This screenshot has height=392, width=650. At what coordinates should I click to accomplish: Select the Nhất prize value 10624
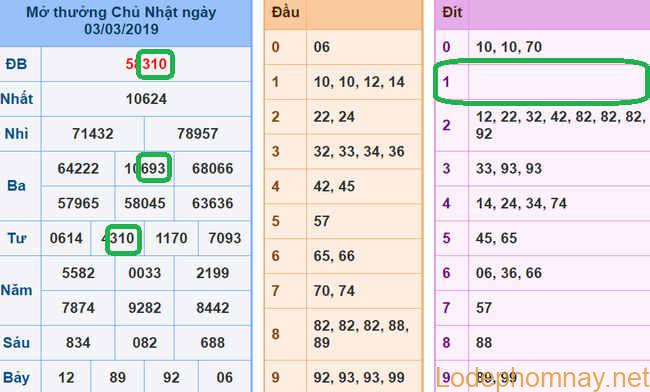click(146, 99)
